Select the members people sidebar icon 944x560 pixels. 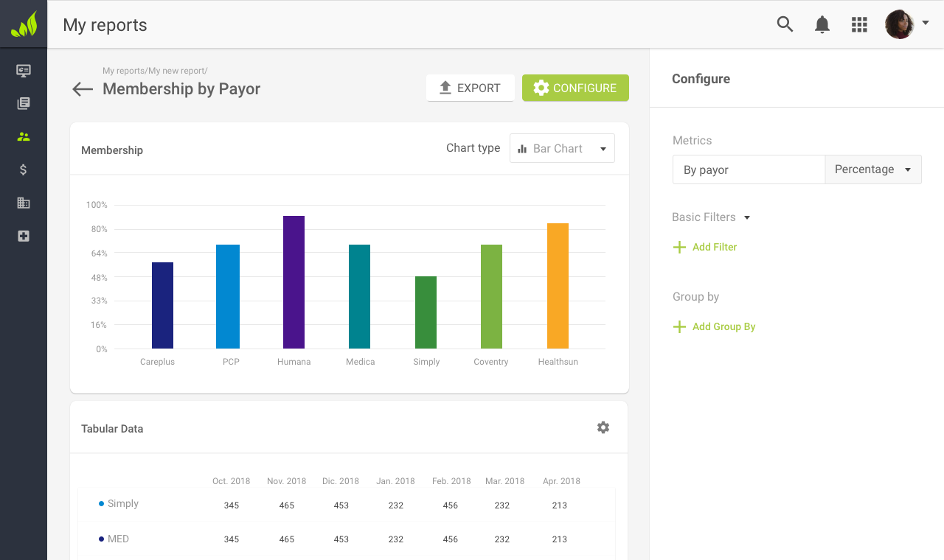[x=24, y=136]
